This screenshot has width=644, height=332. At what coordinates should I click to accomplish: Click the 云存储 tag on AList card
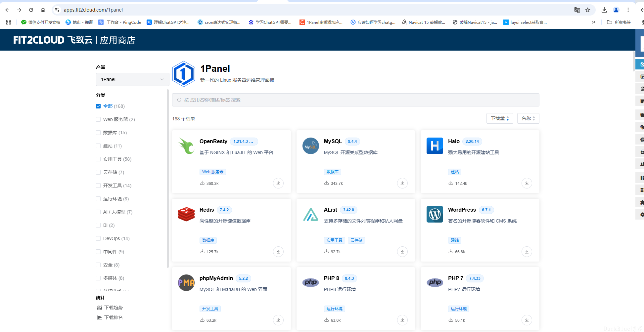pyautogui.click(x=356, y=240)
